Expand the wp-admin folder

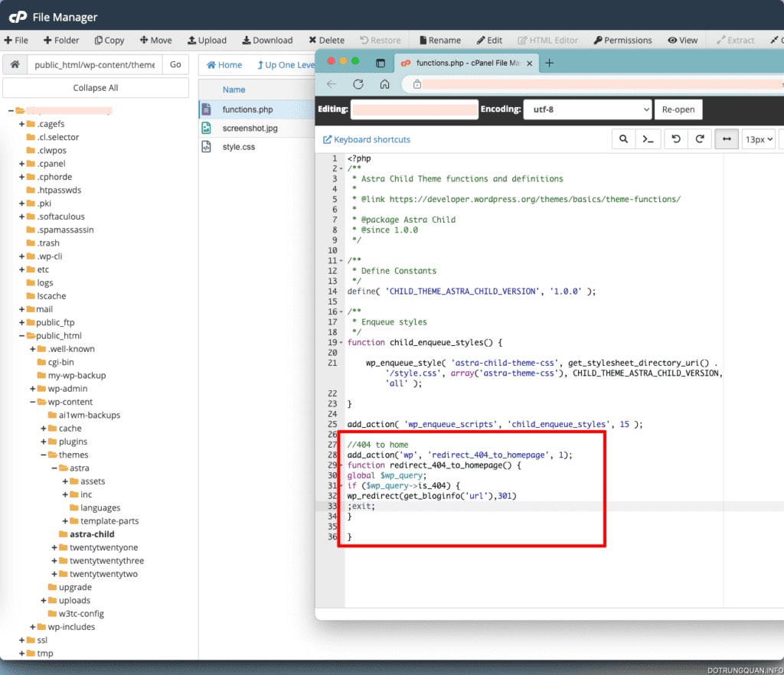pos(32,389)
